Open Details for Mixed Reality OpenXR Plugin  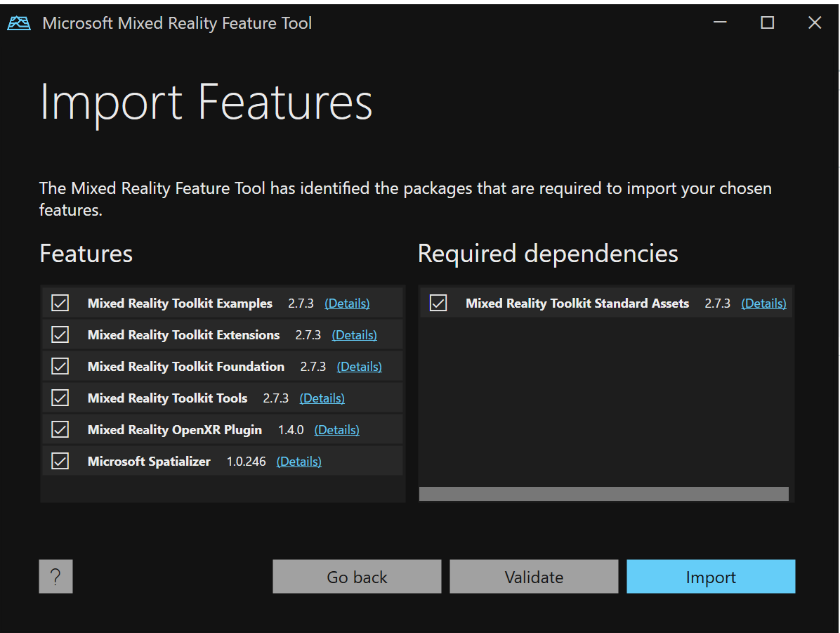point(336,430)
